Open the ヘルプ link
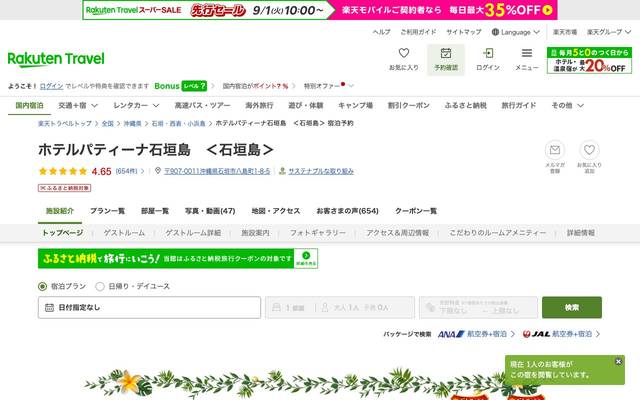Viewport: 640px width, 400px height. [382, 32]
